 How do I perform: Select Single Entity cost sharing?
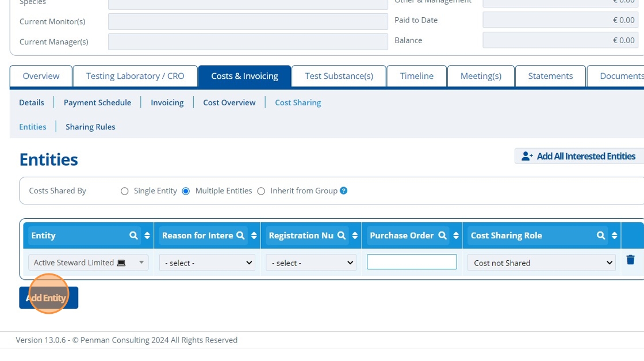point(124,191)
